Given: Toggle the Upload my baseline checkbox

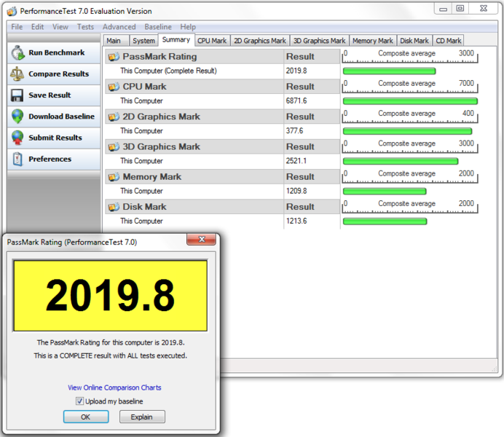Looking at the screenshot, I should [79, 401].
